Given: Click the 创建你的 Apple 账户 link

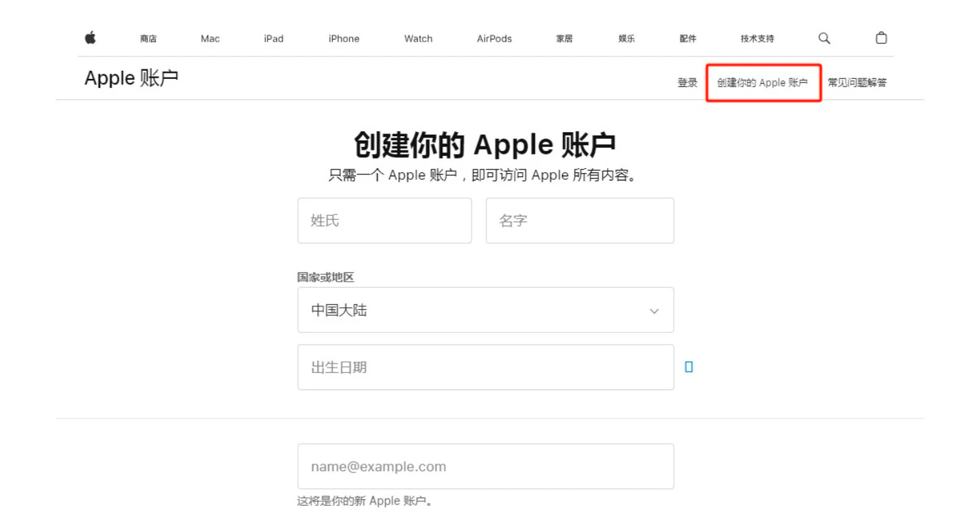Looking at the screenshot, I should [762, 82].
